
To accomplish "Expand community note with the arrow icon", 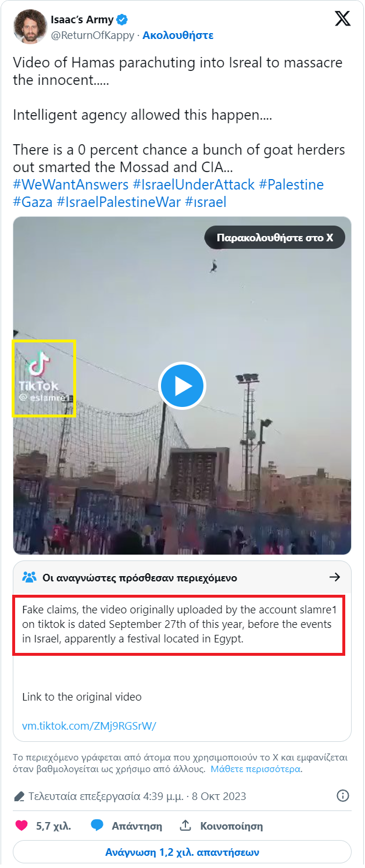I will [x=335, y=577].
